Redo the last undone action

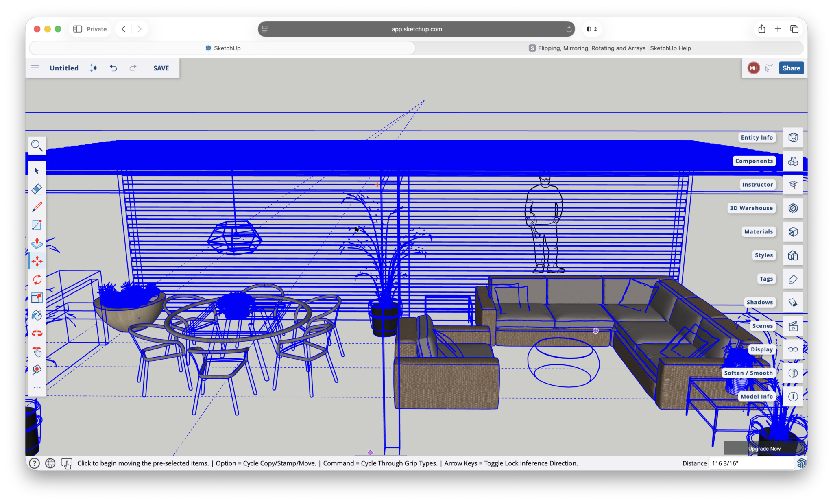tap(133, 68)
